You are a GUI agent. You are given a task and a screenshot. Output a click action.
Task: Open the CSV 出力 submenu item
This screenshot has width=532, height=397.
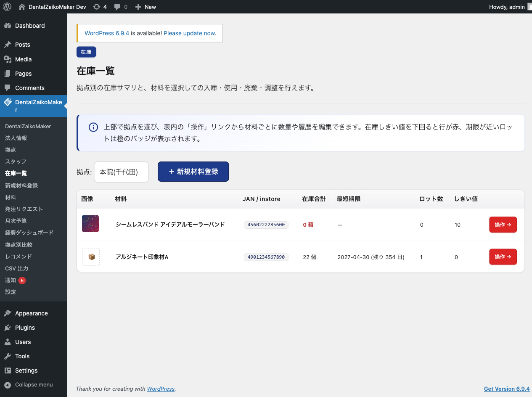click(x=17, y=268)
